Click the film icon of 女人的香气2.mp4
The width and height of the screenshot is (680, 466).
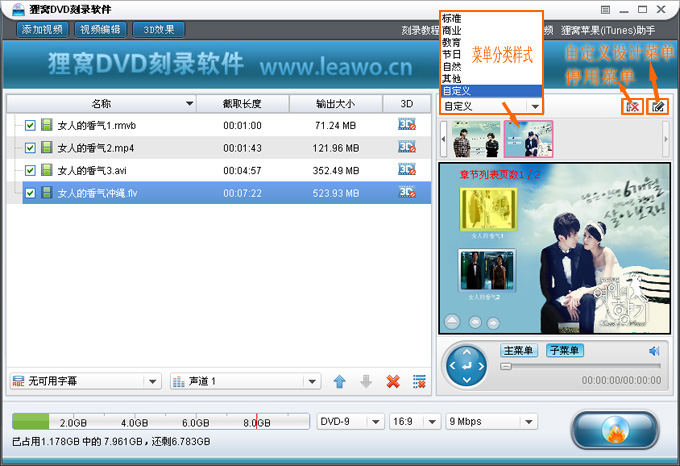[x=46, y=148]
